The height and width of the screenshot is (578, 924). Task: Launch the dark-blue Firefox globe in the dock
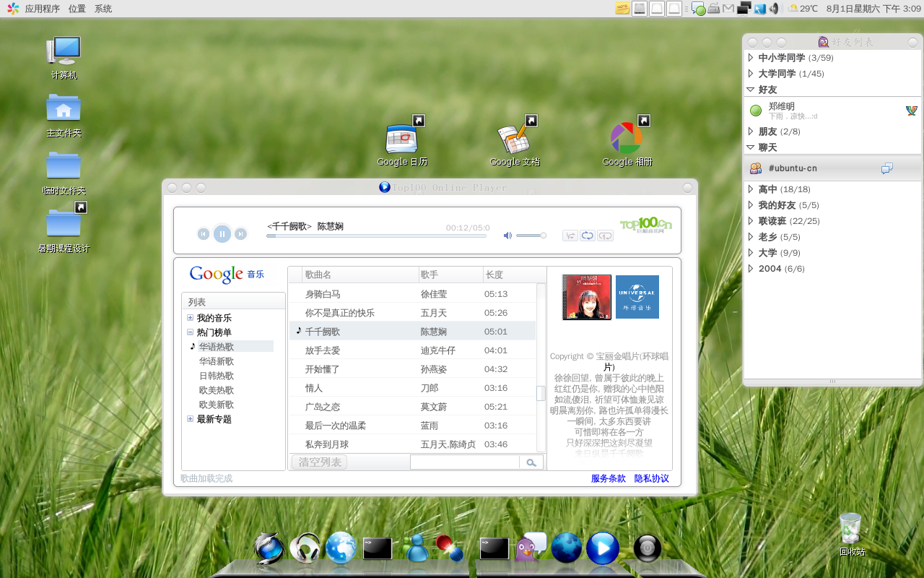pos(567,548)
